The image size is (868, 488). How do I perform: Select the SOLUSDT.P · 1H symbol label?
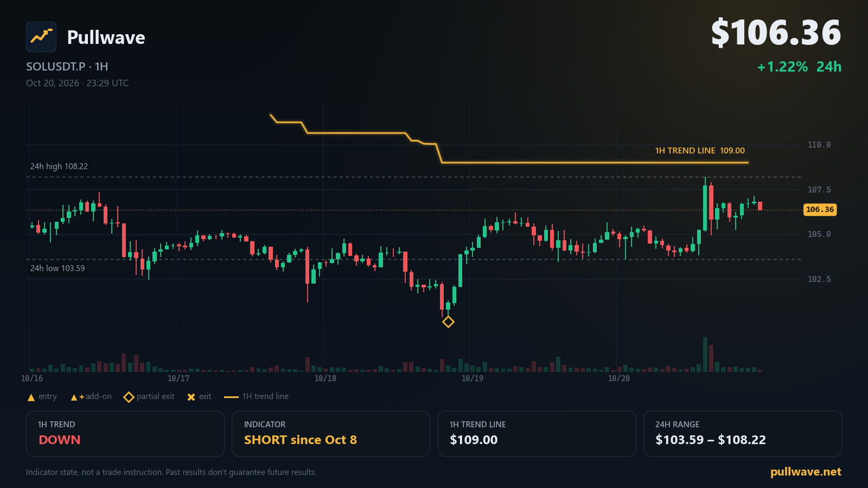(67, 67)
